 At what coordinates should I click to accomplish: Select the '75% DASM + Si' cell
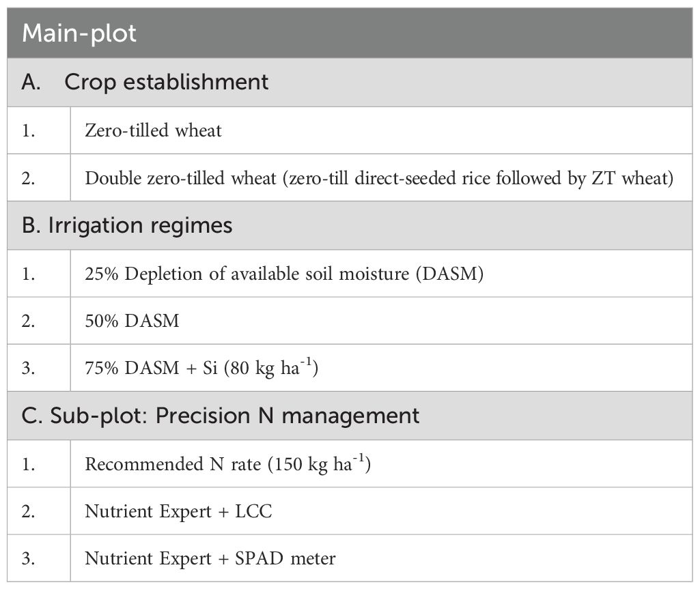tap(202, 369)
